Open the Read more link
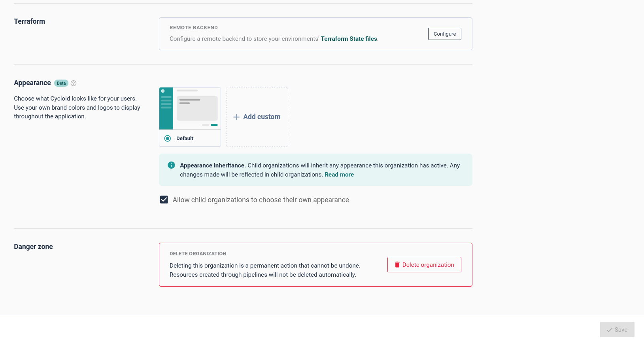644x344 pixels. (x=339, y=175)
